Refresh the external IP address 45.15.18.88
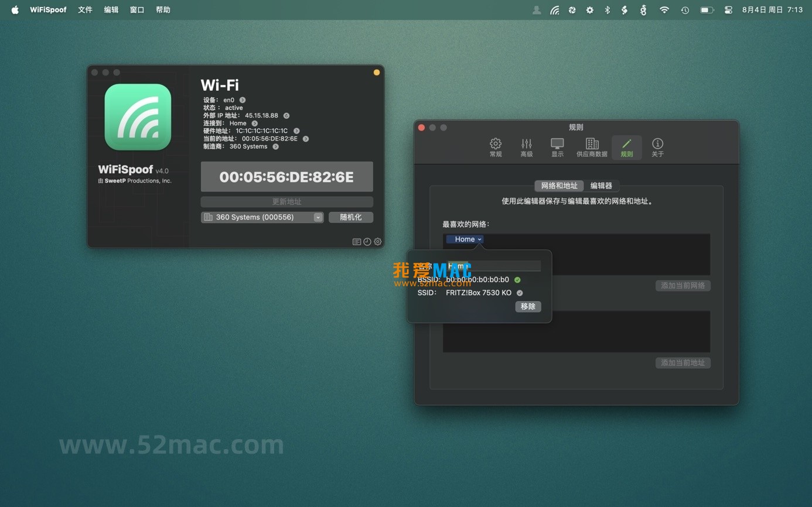Viewport: 812px width, 507px height. pyautogui.click(x=286, y=116)
